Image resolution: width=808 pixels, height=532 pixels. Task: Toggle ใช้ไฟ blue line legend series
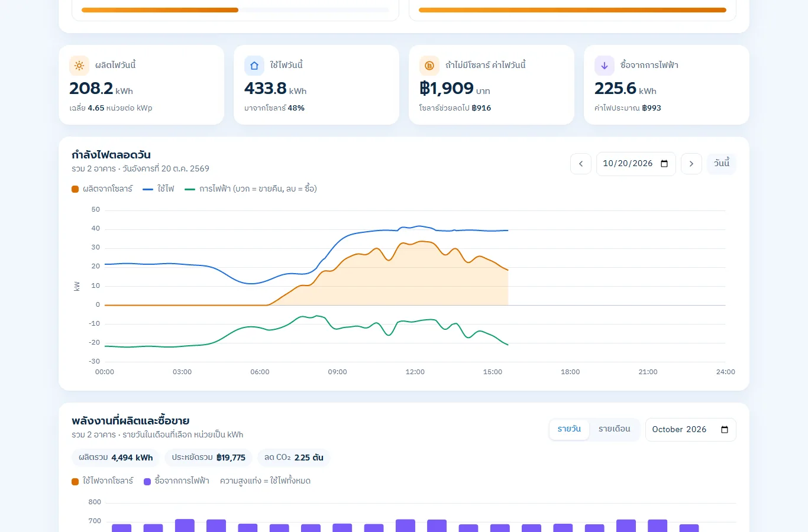pos(159,189)
